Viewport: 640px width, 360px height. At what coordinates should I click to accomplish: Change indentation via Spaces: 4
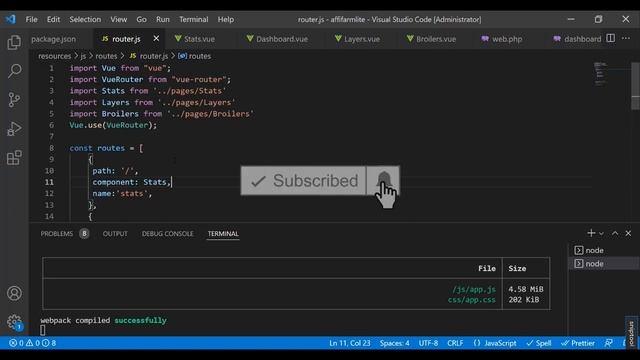pos(394,343)
